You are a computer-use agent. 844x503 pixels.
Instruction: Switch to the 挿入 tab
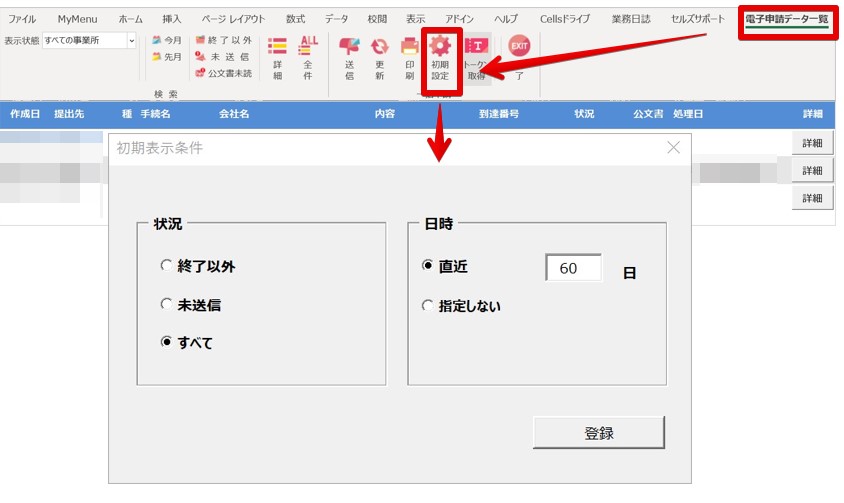(172, 19)
